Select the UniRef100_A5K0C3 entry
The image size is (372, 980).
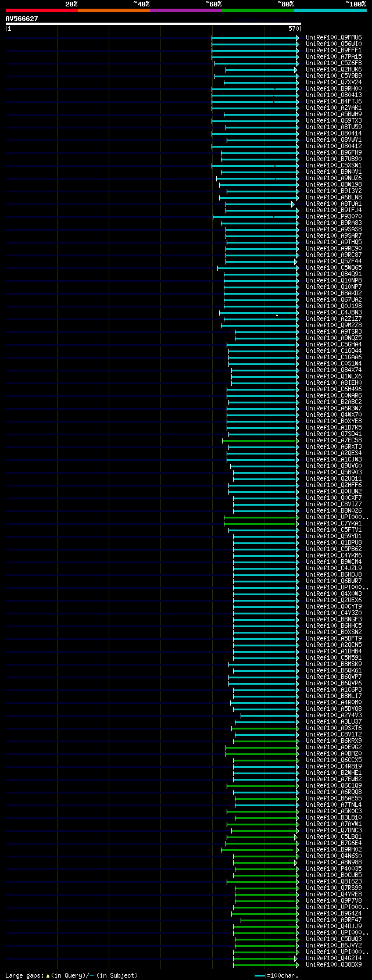pyautogui.click(x=334, y=811)
